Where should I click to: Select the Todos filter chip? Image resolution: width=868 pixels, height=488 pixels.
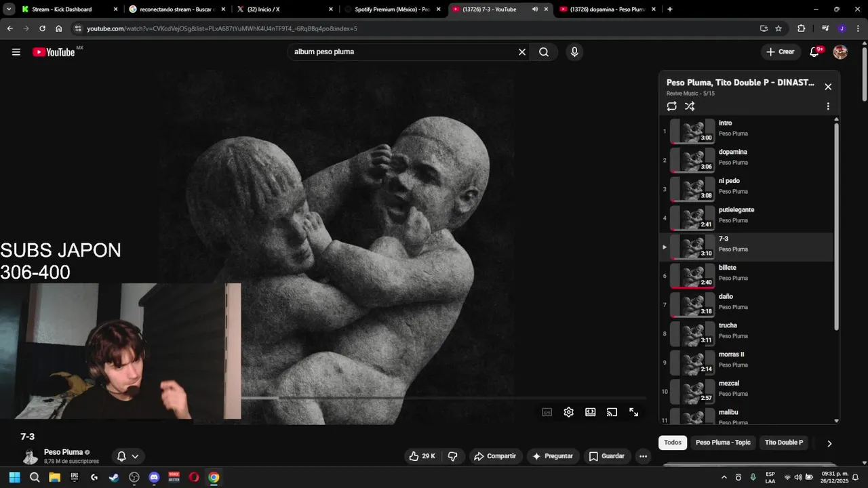pos(673,443)
